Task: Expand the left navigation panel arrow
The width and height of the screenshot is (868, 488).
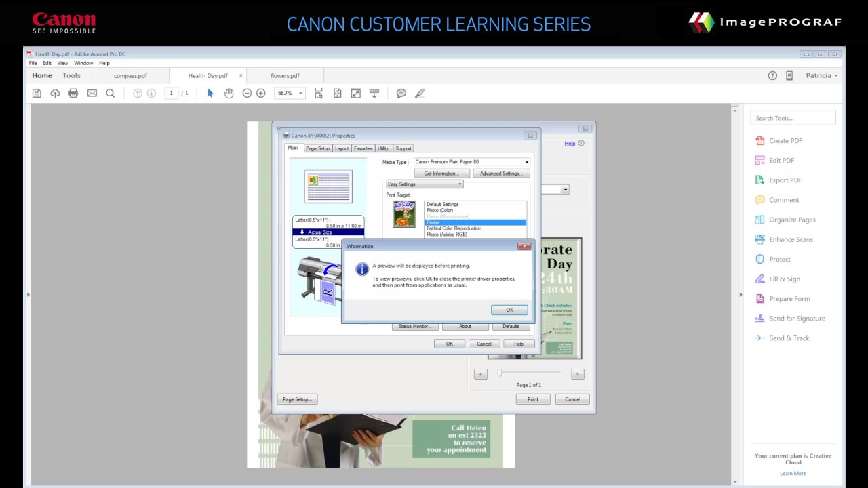Action: 28,294
